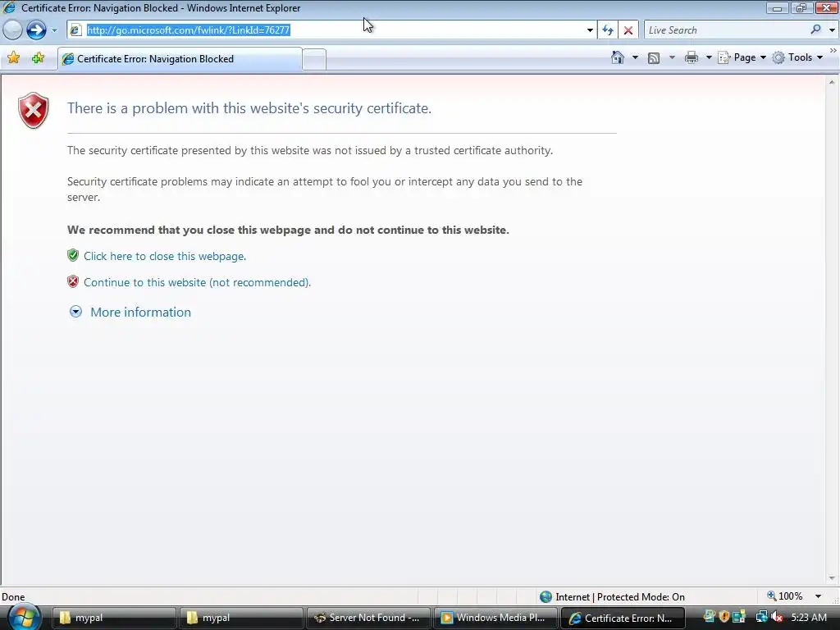Expand More information section
This screenshot has width=840, height=630.
(75, 311)
